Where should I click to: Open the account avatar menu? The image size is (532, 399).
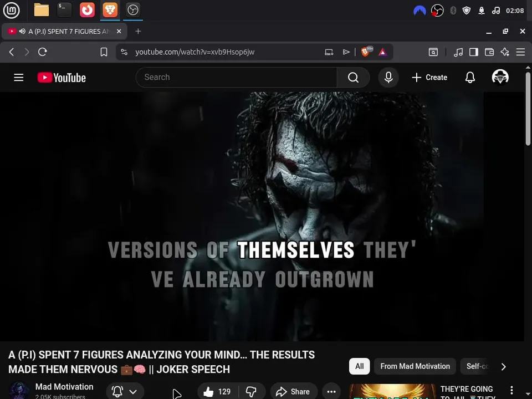point(500,77)
